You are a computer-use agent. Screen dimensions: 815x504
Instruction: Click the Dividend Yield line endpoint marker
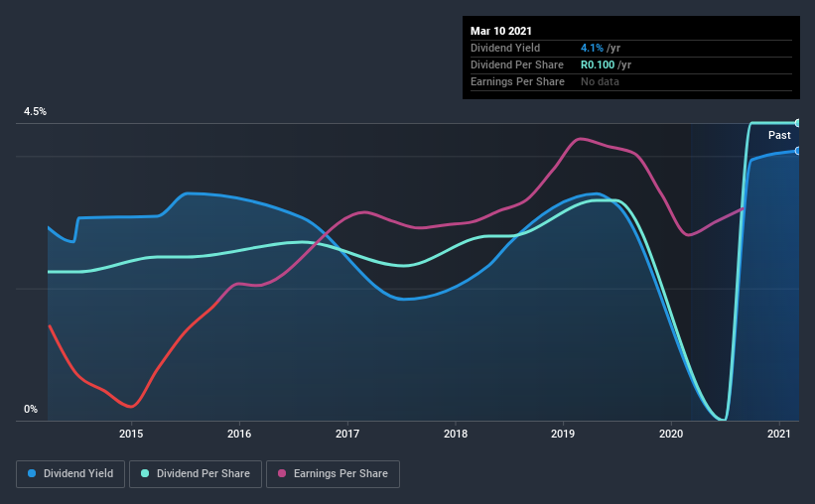(798, 151)
